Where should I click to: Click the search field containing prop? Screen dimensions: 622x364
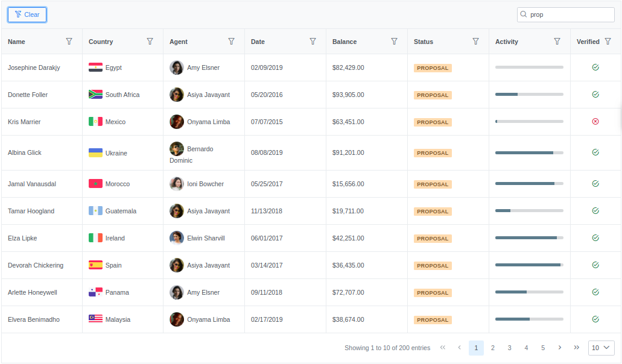click(566, 14)
